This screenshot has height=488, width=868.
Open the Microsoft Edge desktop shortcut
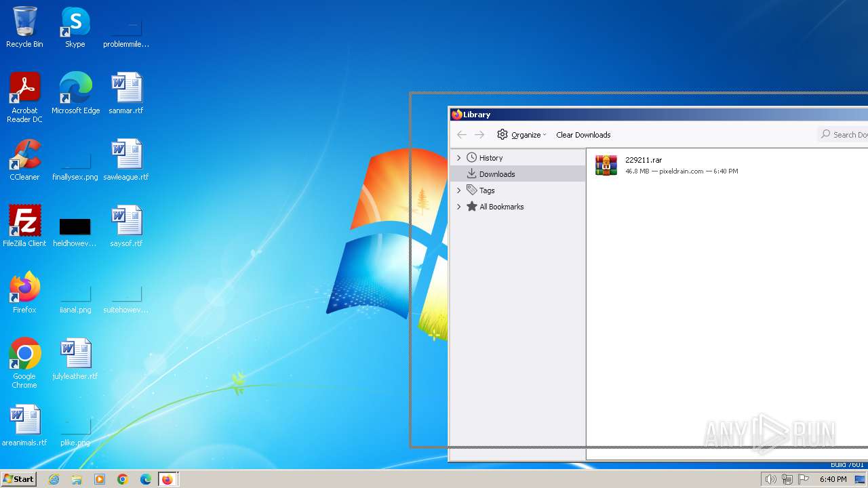coord(75,93)
